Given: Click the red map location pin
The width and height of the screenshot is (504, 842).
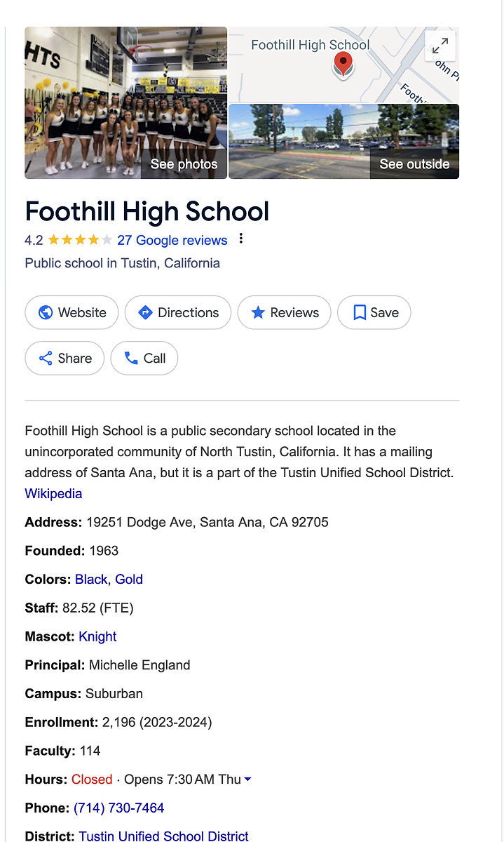Looking at the screenshot, I should click(343, 63).
